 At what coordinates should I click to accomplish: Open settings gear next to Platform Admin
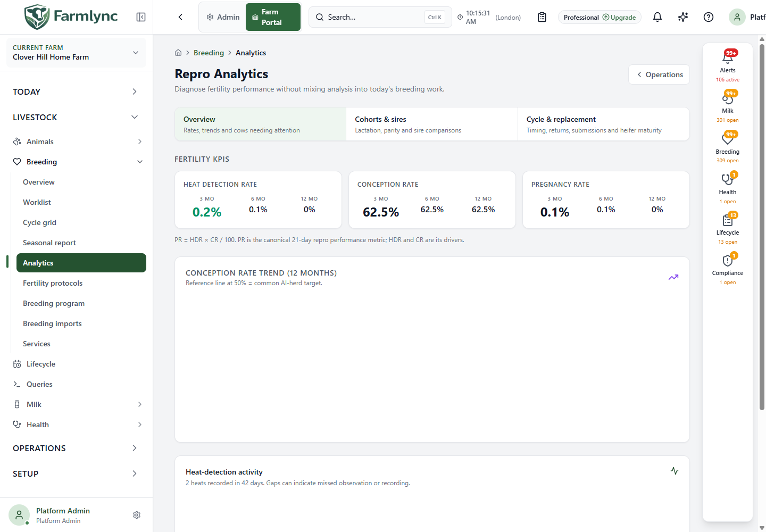137,515
